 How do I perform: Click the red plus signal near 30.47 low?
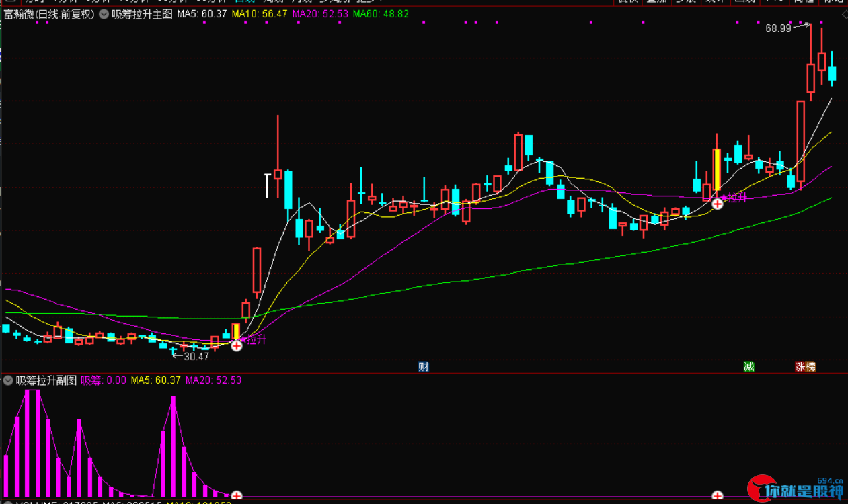pos(237,345)
